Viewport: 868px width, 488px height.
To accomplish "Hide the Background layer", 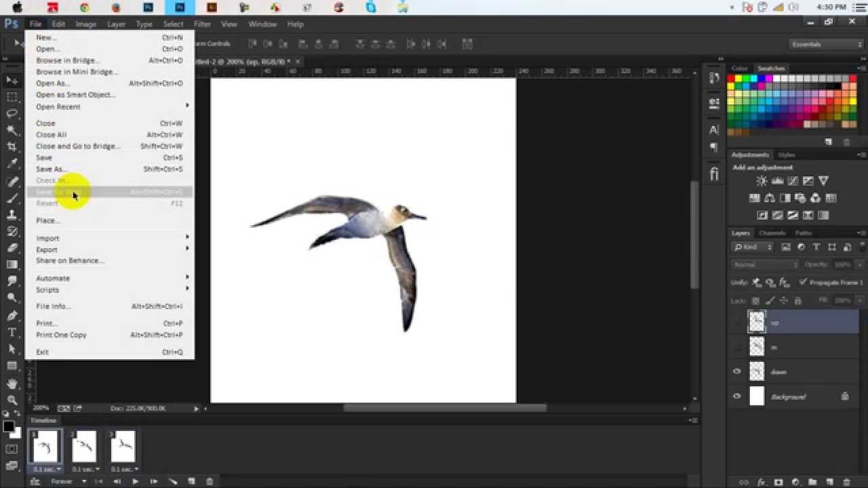I will (x=737, y=396).
